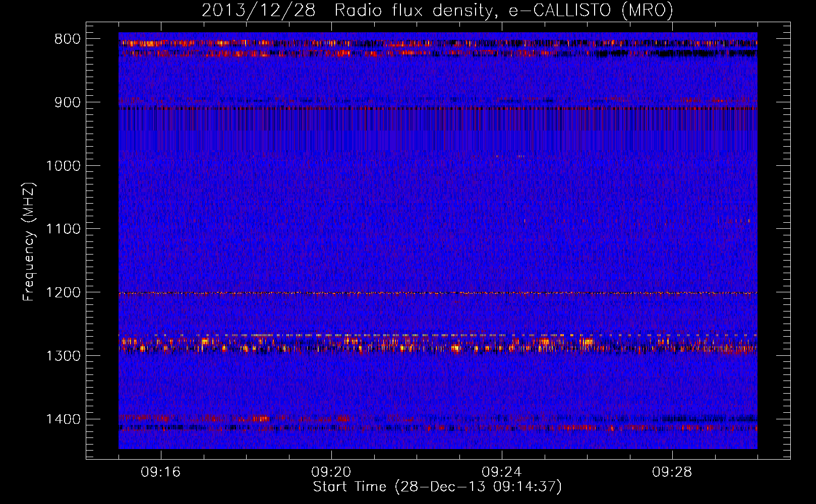Select the '900' frequency axis label
Viewport: 816px width, 504px height.
pyautogui.click(x=67, y=102)
